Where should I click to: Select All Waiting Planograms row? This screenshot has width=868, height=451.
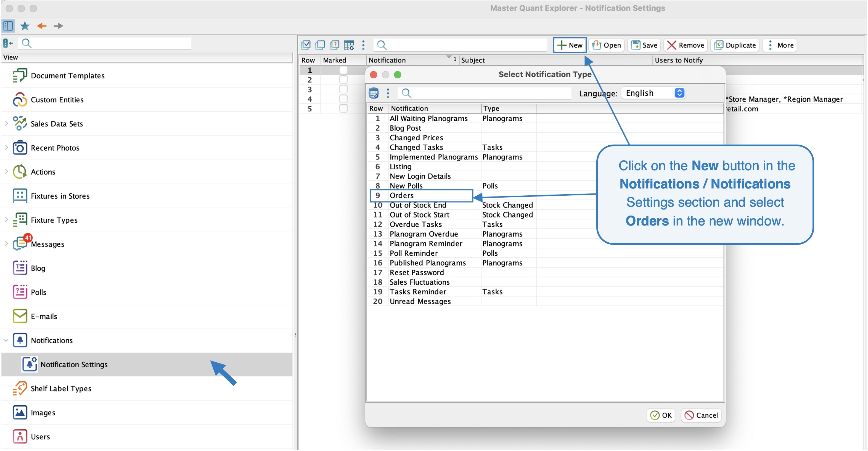point(545,119)
